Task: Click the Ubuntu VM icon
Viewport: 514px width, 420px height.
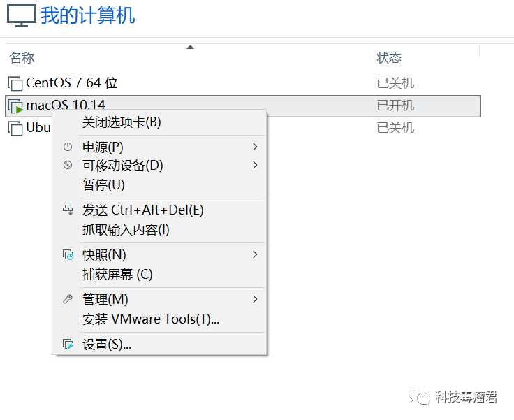Action: (15, 129)
